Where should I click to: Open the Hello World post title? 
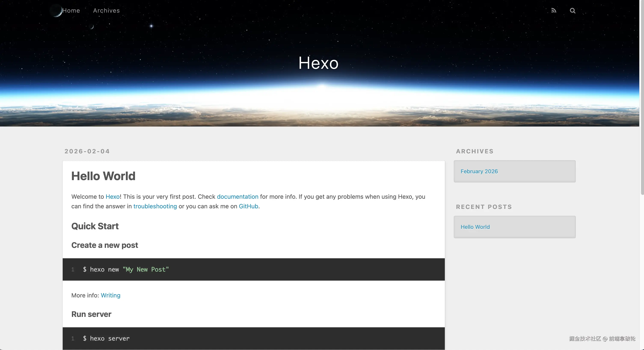[x=103, y=176]
